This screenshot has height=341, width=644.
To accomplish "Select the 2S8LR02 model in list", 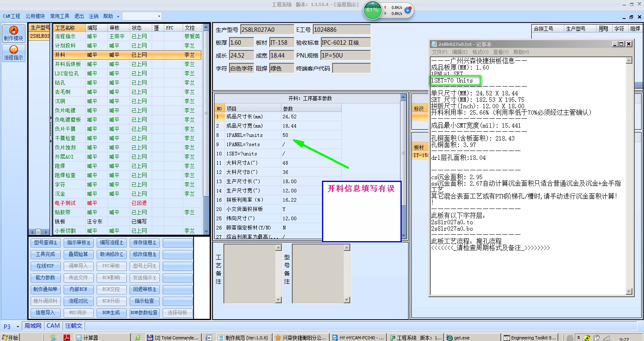I will (x=39, y=36).
